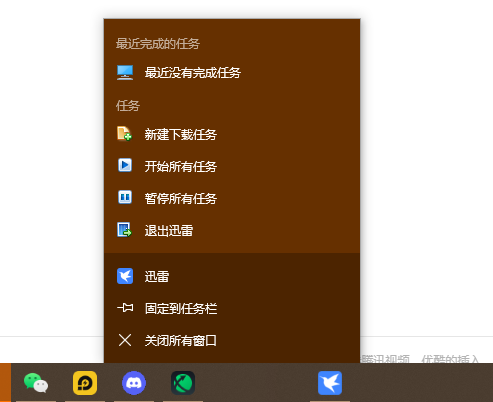
Task: Launch 迅雷 from the jump list
Action: [232, 276]
